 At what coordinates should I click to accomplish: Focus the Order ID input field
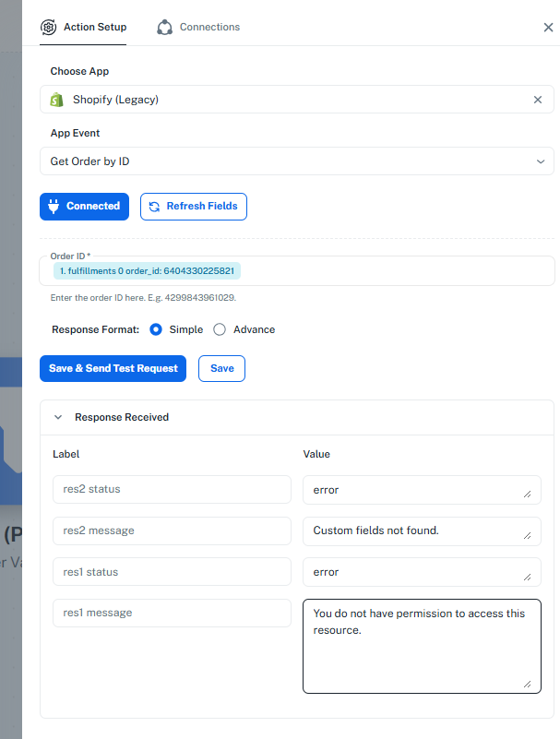tap(297, 271)
